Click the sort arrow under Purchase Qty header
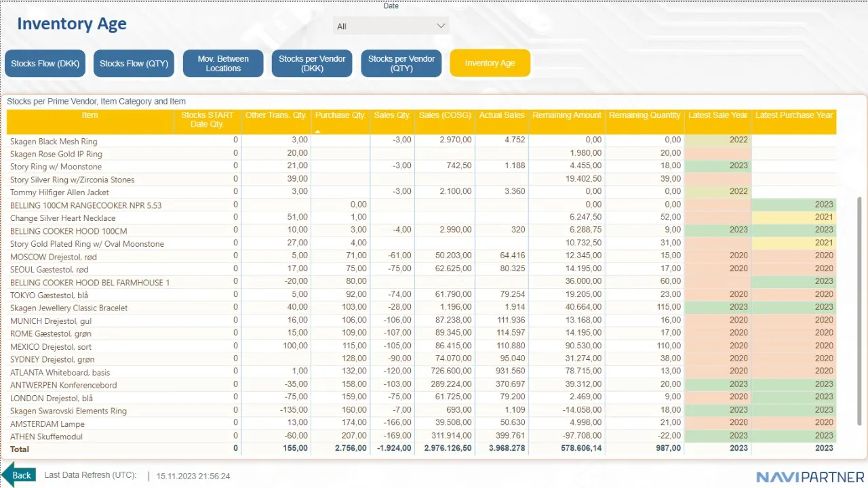 (x=319, y=131)
